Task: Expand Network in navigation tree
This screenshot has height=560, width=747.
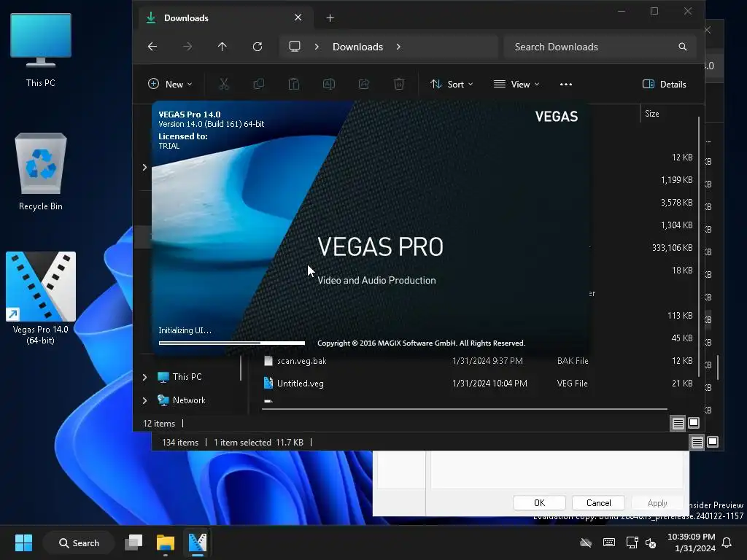Action: (x=145, y=400)
